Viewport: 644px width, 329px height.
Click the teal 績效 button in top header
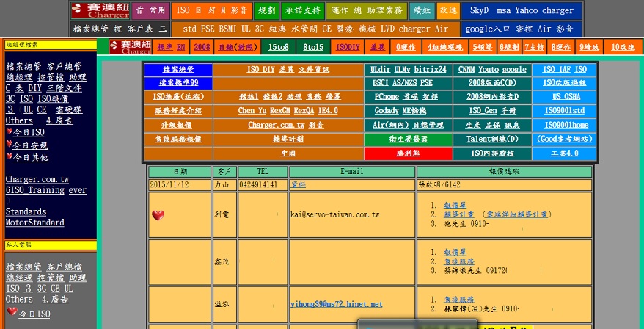pos(422,11)
